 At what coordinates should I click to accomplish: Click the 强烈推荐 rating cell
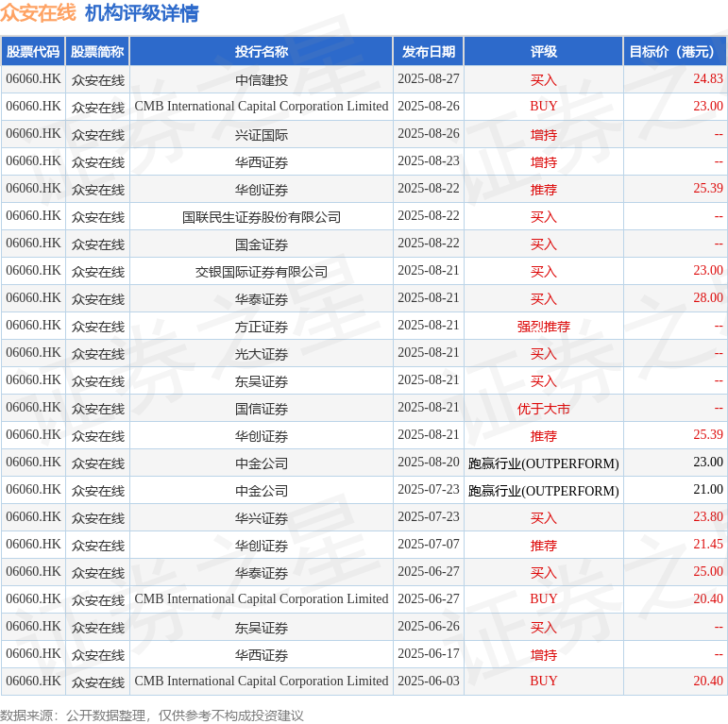point(544,327)
